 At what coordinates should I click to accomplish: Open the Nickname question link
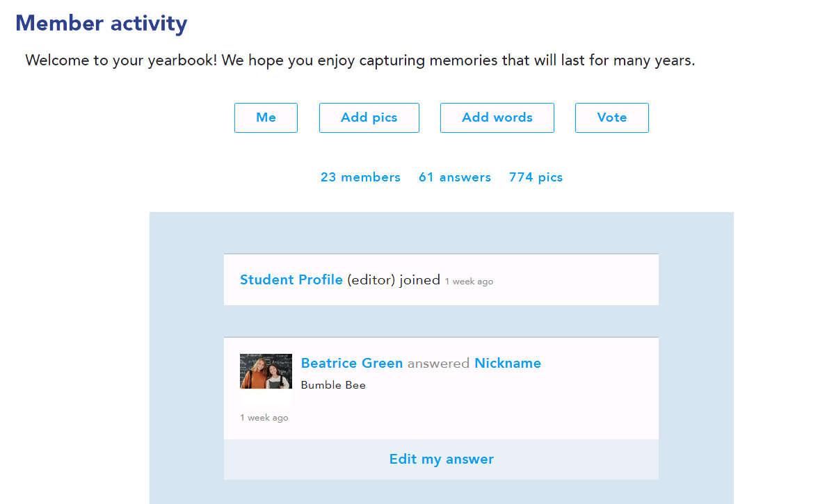click(508, 363)
